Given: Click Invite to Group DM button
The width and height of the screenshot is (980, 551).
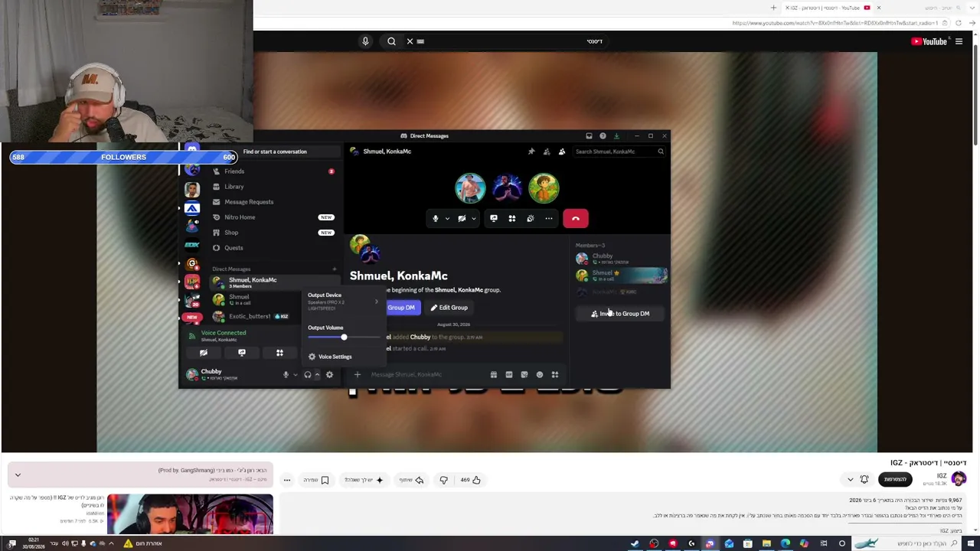Looking at the screenshot, I should 620,314.
